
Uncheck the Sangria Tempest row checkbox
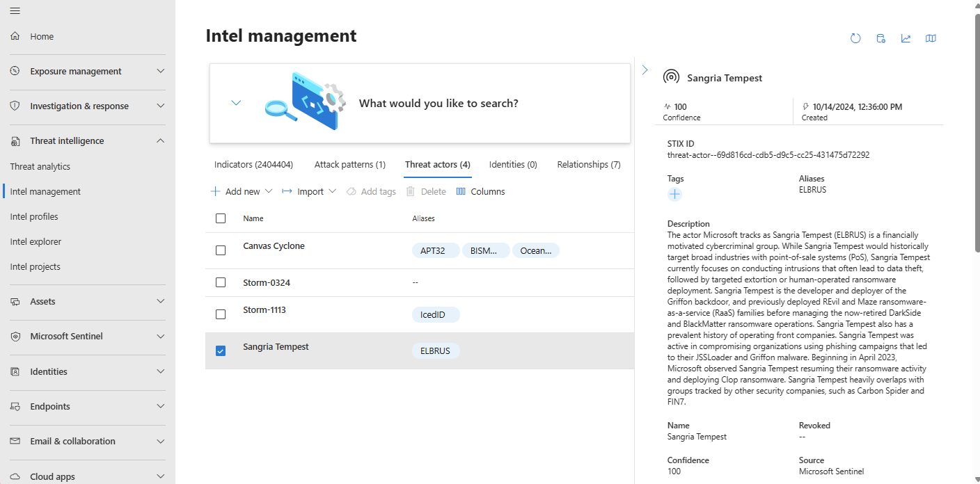221,351
